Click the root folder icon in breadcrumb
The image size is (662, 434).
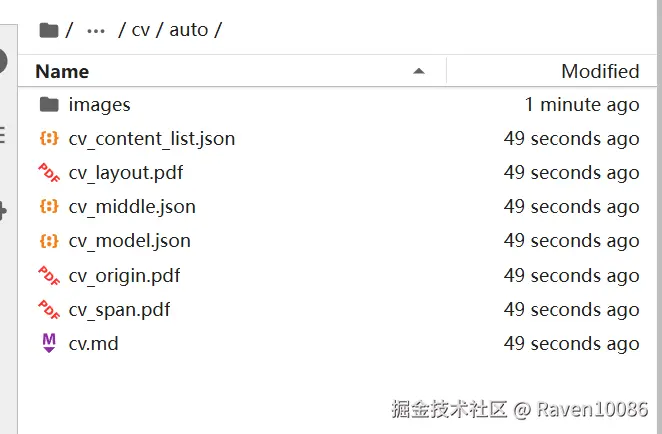[x=48, y=29]
